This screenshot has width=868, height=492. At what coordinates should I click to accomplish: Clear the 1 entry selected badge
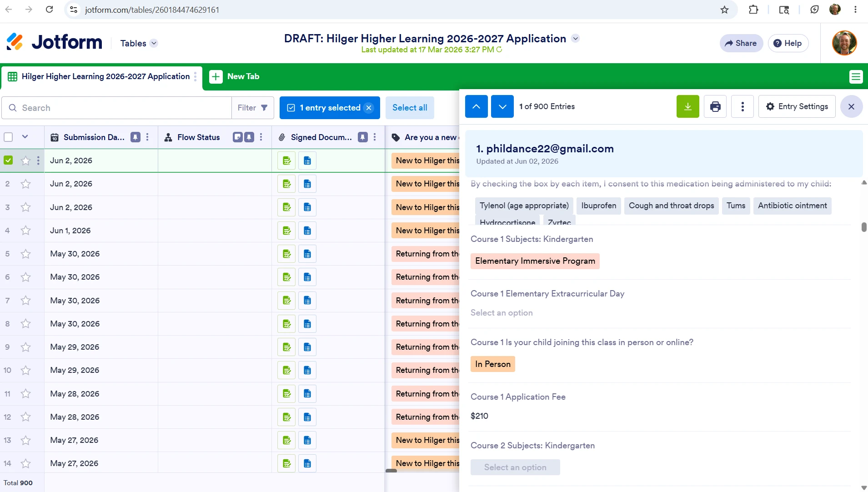(369, 108)
